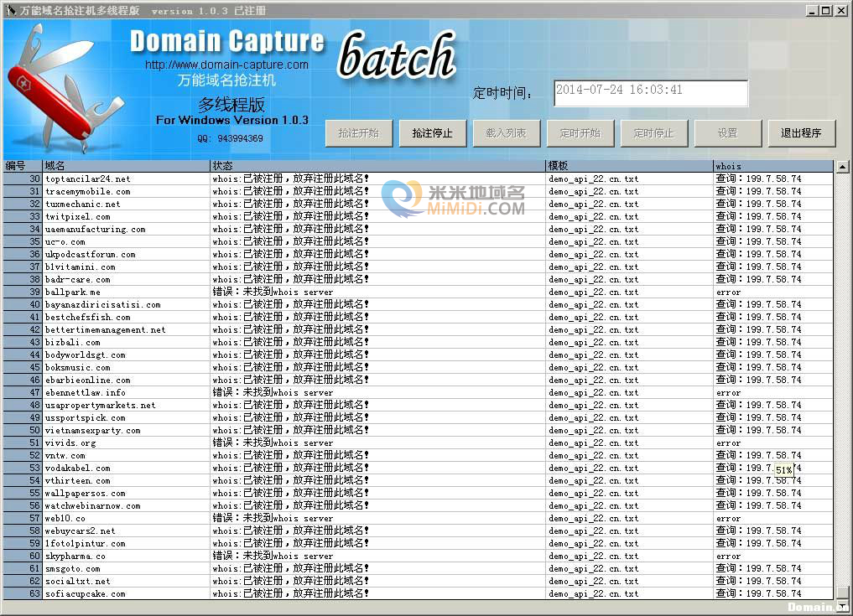The width and height of the screenshot is (853, 616).
Task: Sort by the 编号 column header
Action: pyautogui.click(x=23, y=166)
